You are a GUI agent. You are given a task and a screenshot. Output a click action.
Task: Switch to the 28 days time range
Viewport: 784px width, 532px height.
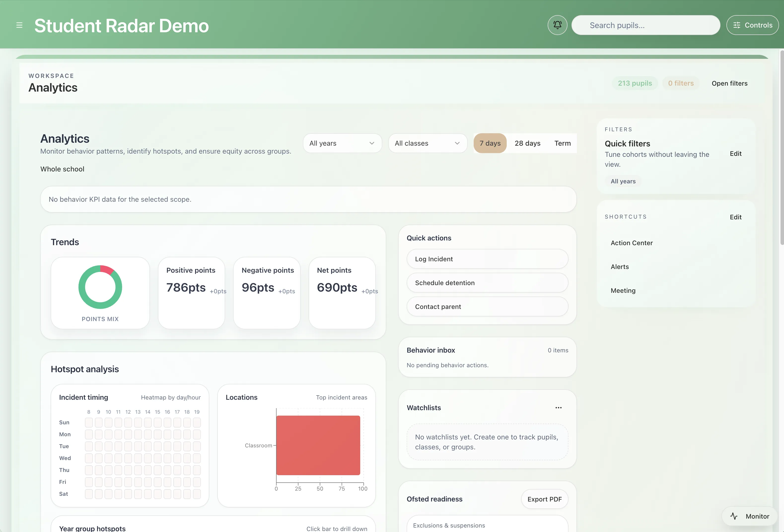(527, 143)
